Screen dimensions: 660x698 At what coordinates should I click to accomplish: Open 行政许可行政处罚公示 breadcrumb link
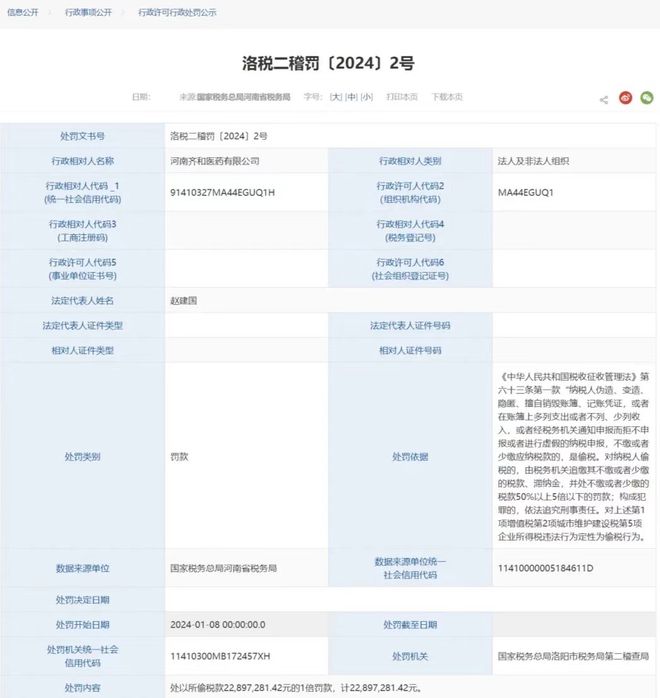pos(175,12)
